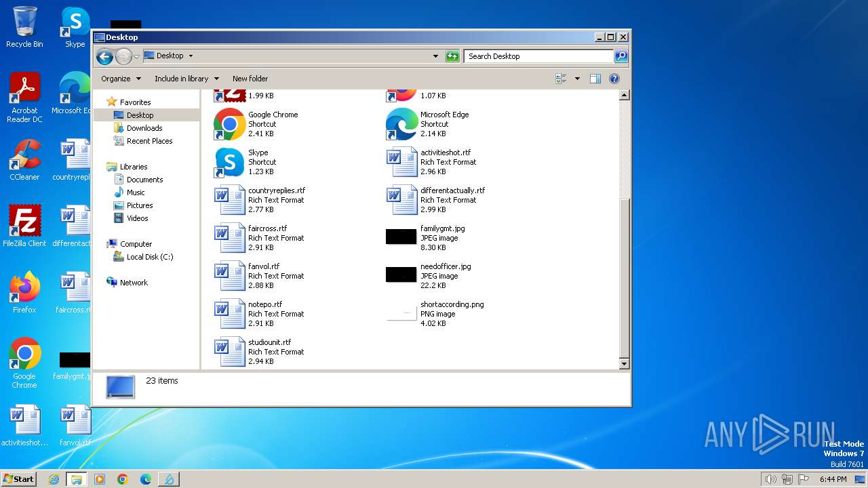
Task: Select notepo.rtf in the file list
Action: click(x=259, y=314)
